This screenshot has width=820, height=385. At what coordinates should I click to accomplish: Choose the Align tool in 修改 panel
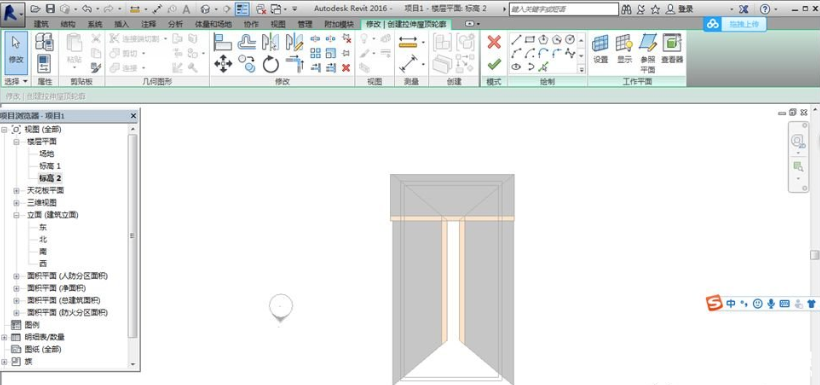coord(223,42)
